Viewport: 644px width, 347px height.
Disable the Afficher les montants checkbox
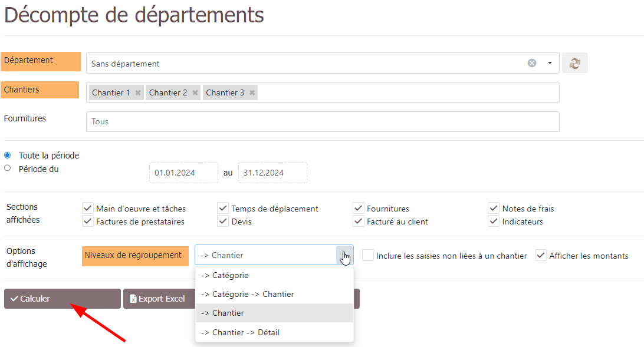[x=541, y=255]
